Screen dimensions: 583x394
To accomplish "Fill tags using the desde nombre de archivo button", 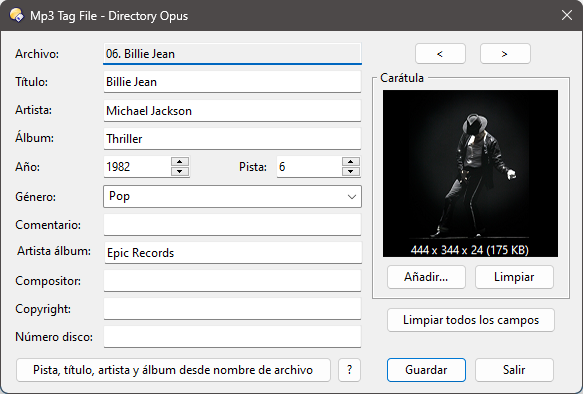I will pyautogui.click(x=173, y=370).
